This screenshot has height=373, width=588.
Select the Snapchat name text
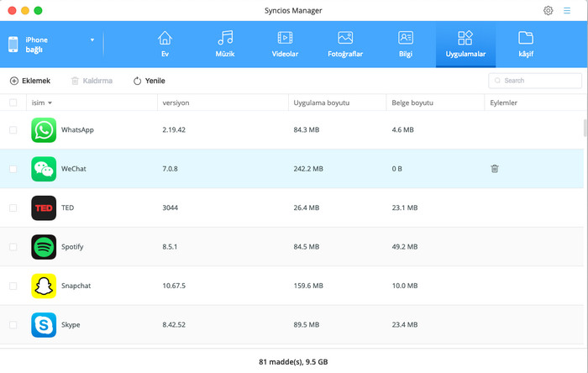pos(76,286)
